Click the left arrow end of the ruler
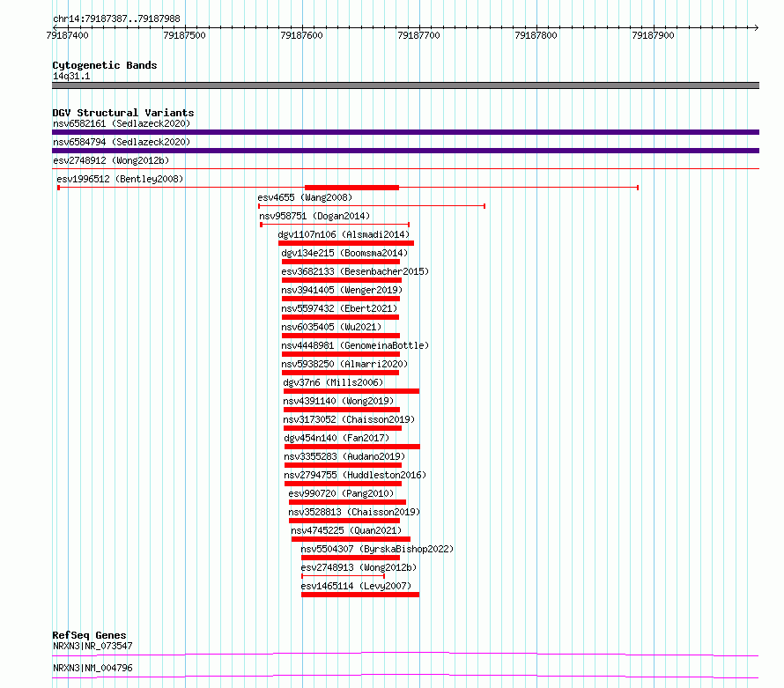Image resolution: width=784 pixels, height=688 pixels. 55,27
